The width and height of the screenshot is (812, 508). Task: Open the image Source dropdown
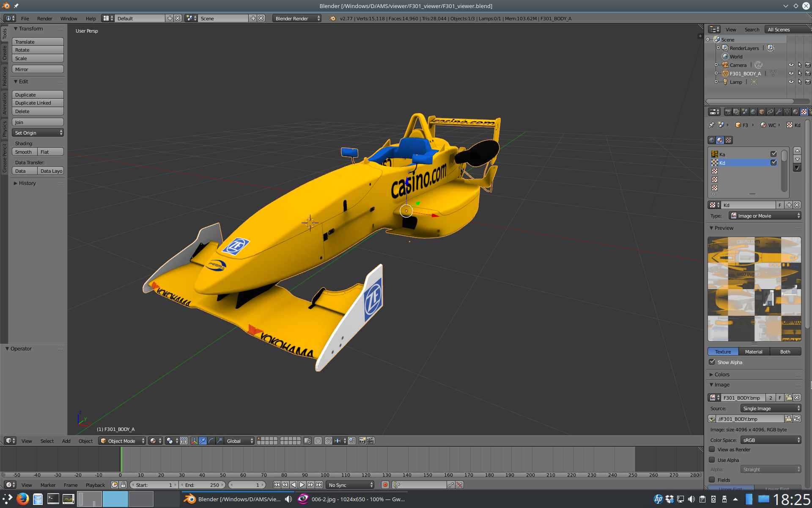click(x=771, y=408)
